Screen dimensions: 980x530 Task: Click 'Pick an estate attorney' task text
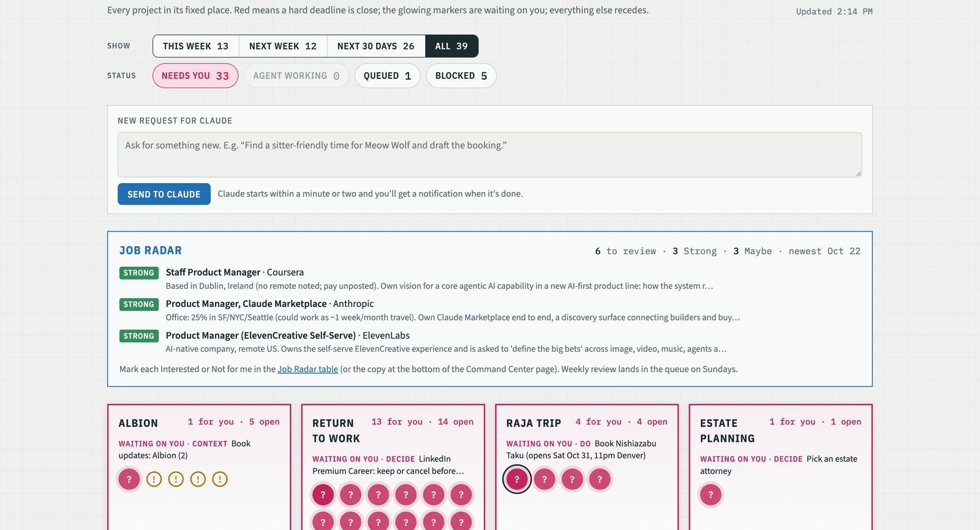(778, 465)
